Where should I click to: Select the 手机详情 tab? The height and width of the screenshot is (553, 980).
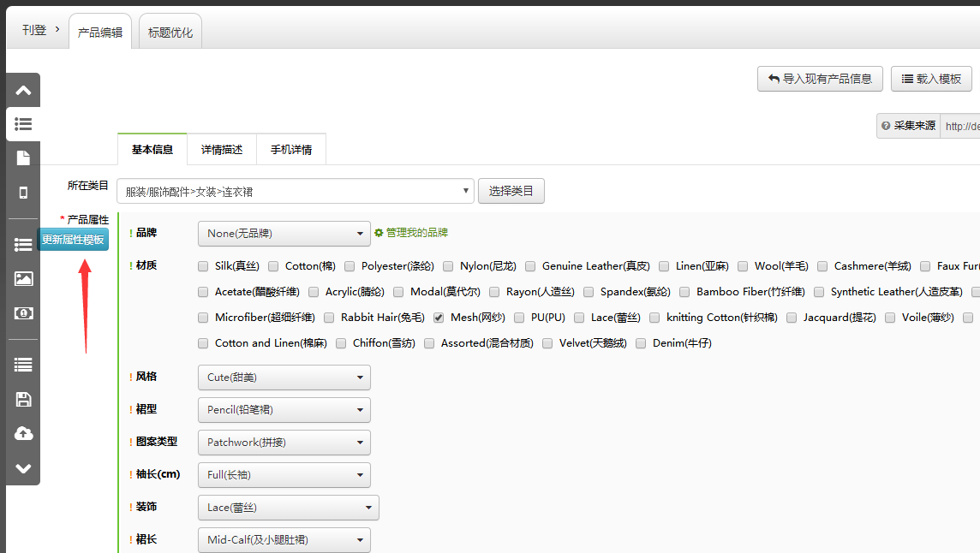(x=291, y=149)
